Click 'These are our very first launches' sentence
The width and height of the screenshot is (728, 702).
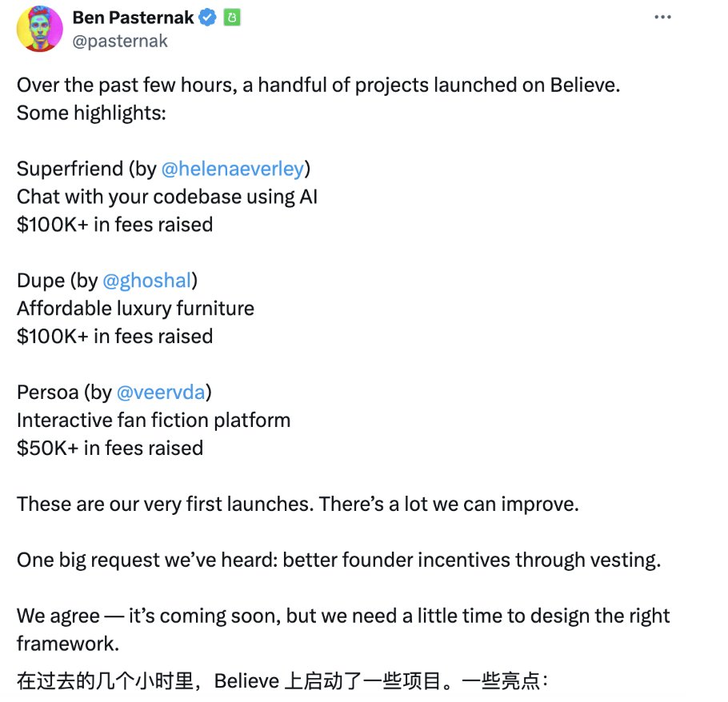[x=298, y=505]
